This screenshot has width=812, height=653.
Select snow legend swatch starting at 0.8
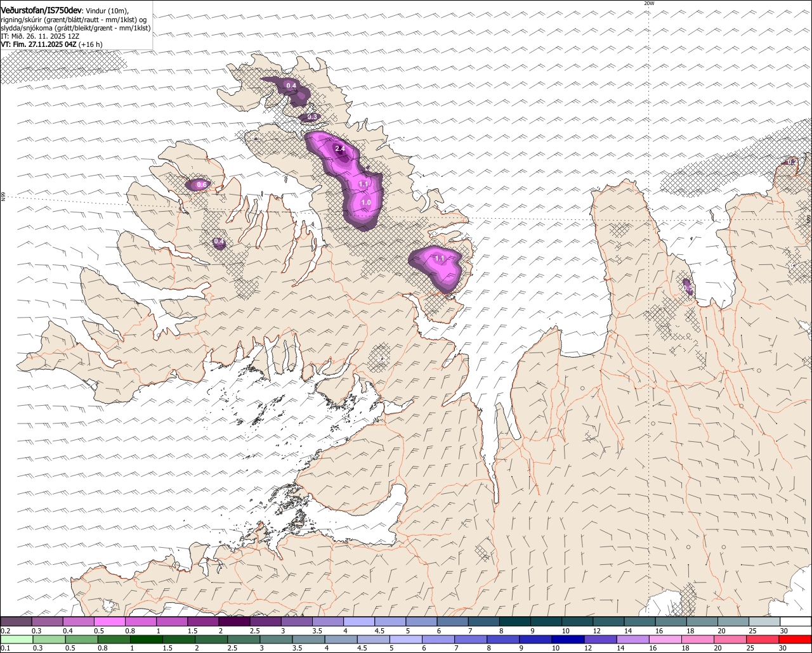coord(140,621)
